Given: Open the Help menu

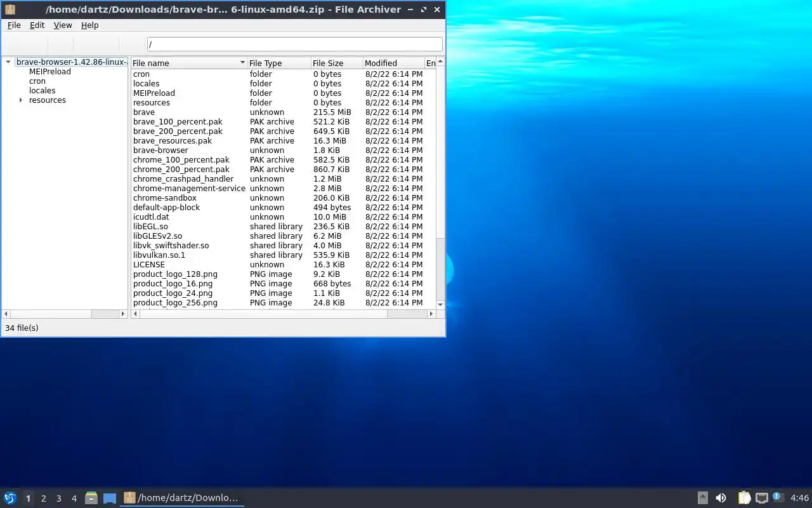Looking at the screenshot, I should point(90,25).
